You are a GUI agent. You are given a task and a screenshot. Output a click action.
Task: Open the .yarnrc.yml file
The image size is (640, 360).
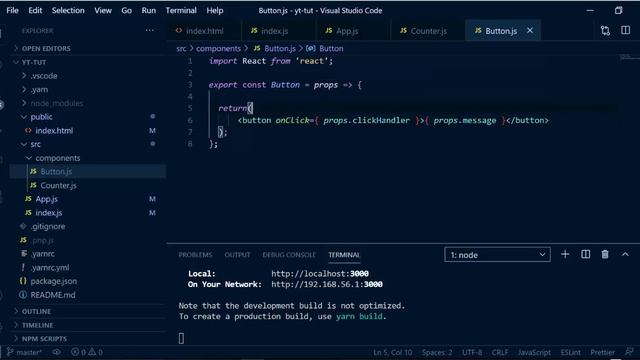click(x=88, y=267)
